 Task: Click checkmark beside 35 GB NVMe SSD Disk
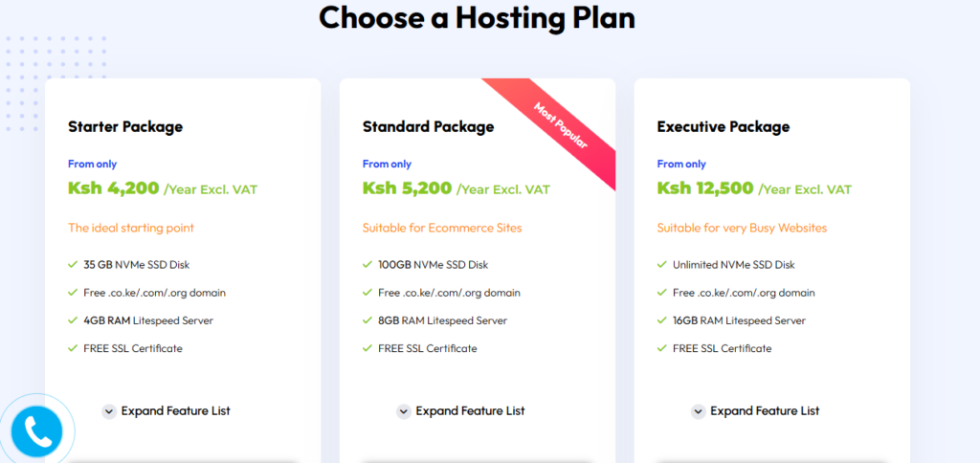(x=73, y=265)
